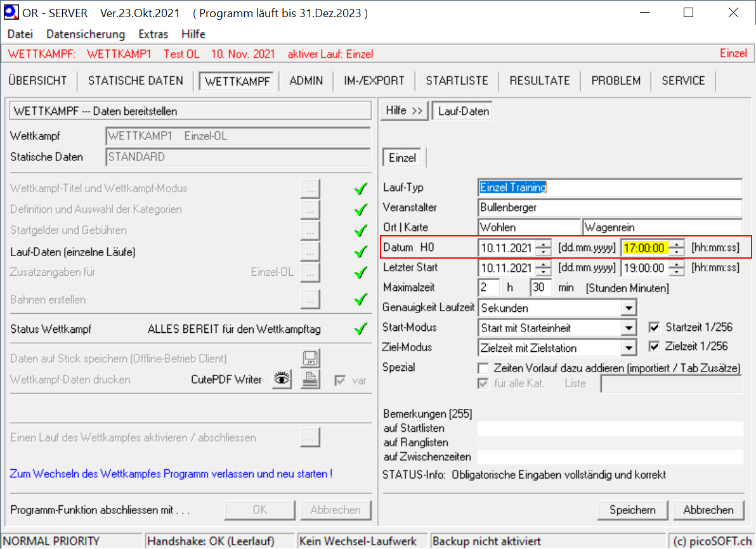Switch to the STARTLISTE tab

(457, 81)
